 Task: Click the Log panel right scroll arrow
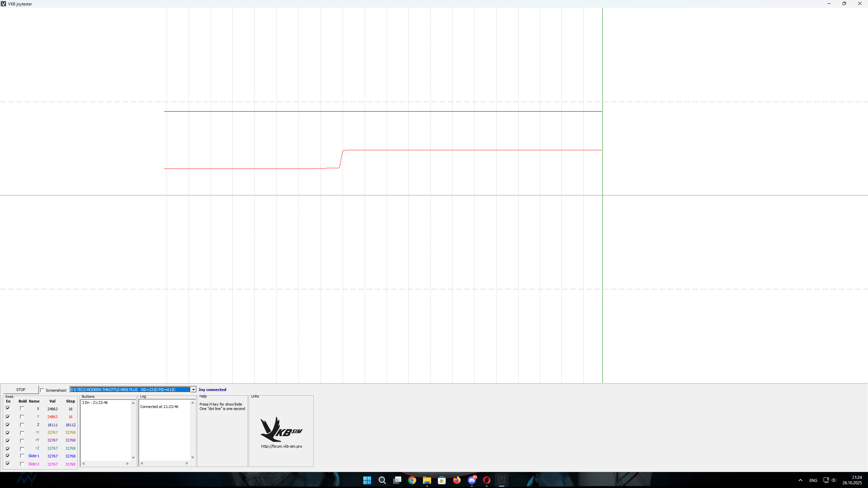(x=187, y=463)
